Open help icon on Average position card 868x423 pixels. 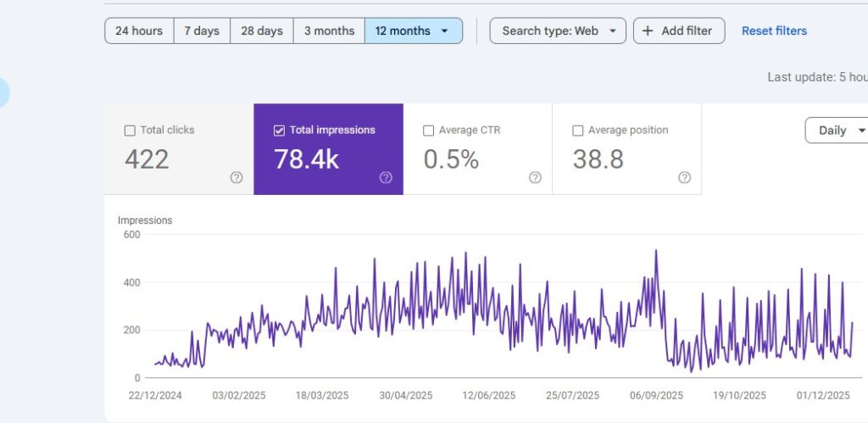[x=684, y=178]
